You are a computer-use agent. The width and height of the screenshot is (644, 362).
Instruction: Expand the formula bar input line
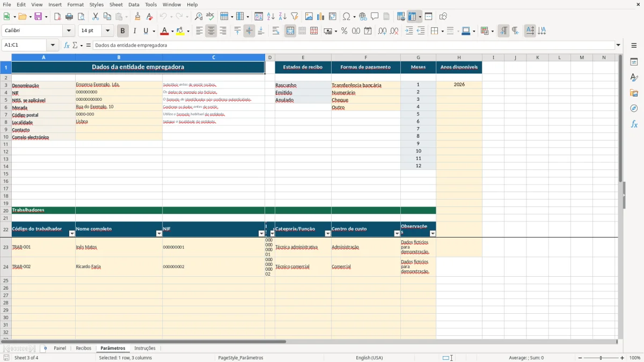[x=618, y=46]
